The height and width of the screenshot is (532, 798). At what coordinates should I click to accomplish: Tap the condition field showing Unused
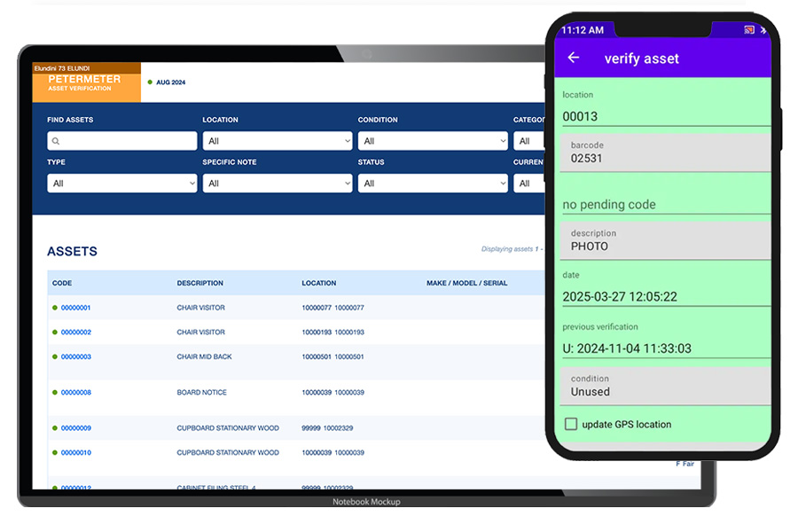(665, 387)
